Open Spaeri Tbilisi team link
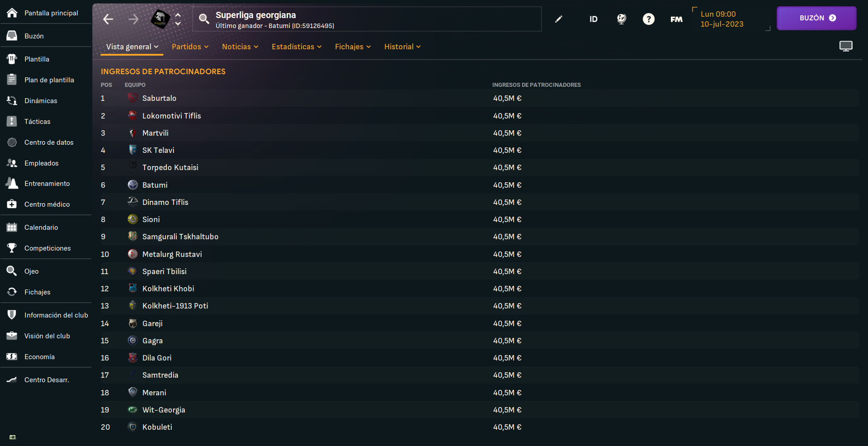The image size is (868, 446). [165, 271]
